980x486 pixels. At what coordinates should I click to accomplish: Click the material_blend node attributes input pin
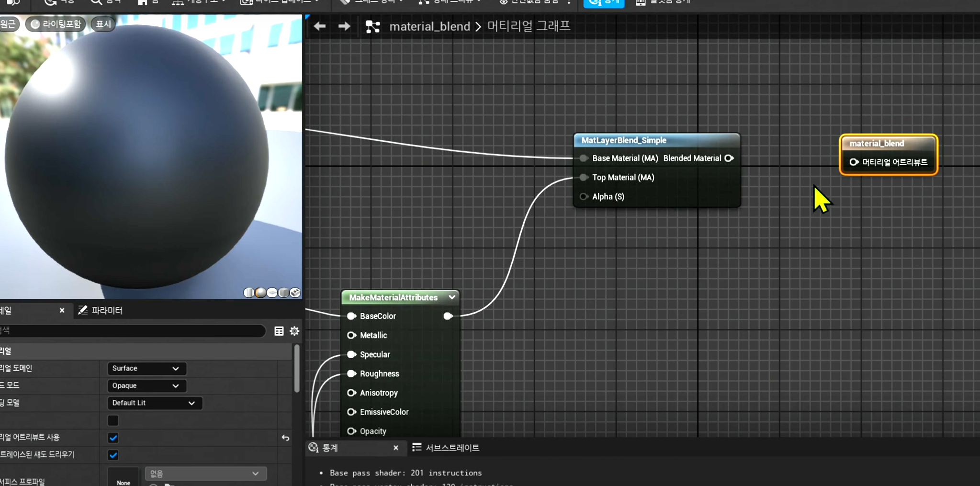(x=854, y=162)
